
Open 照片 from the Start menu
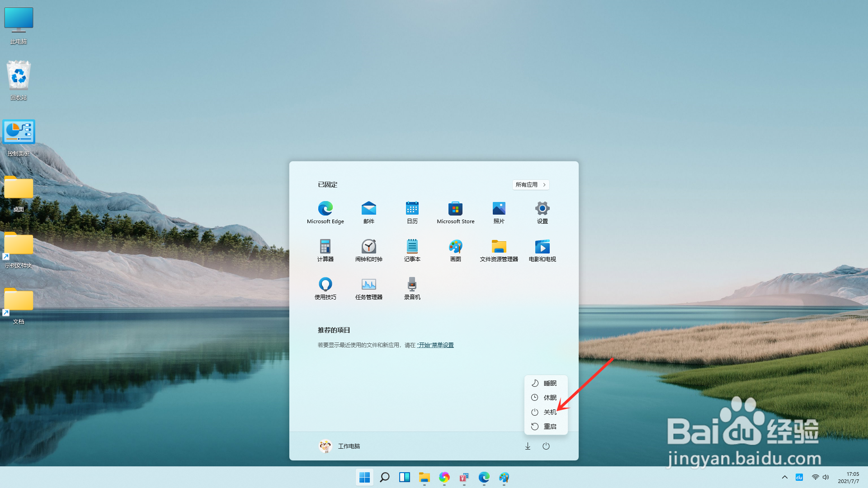point(499,212)
